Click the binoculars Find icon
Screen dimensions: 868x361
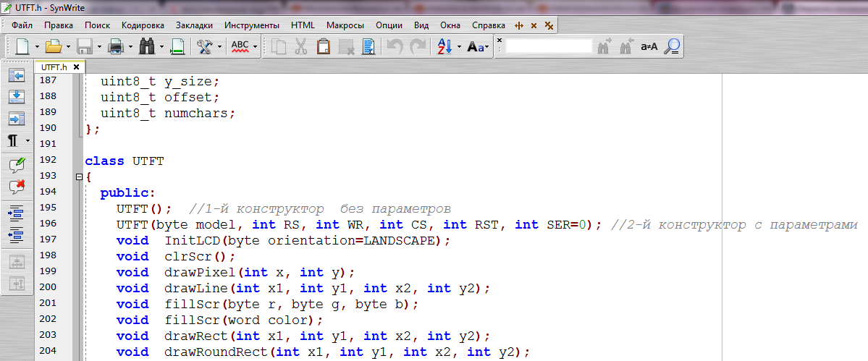pos(147,47)
